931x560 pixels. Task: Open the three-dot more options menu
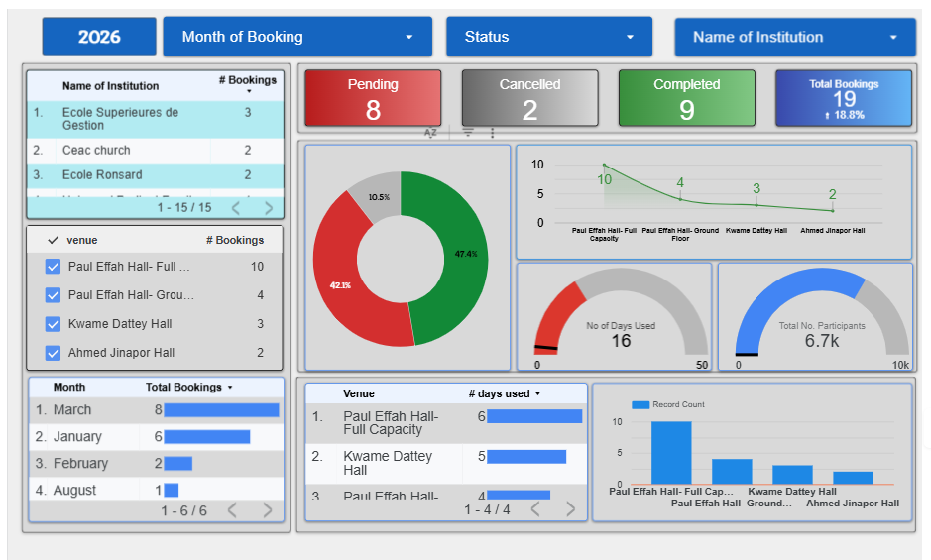tap(492, 133)
